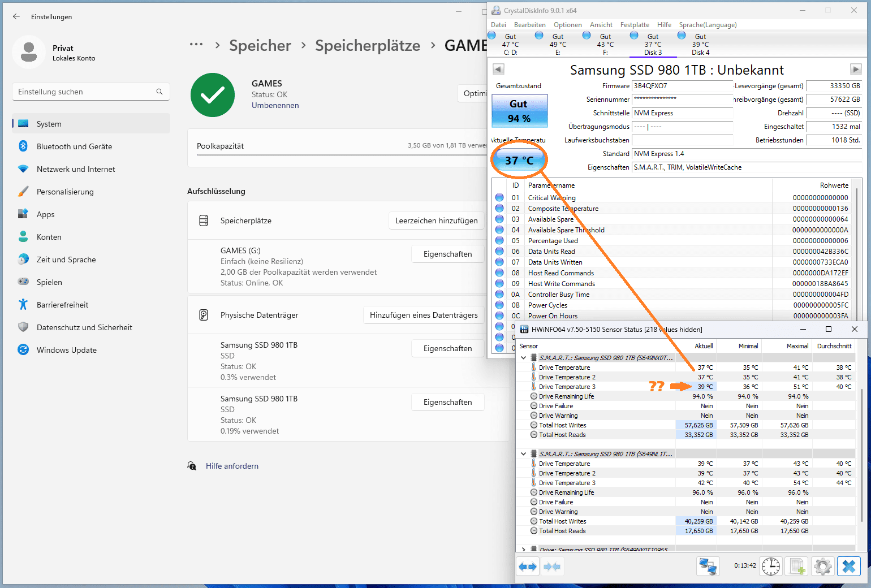Go back using the Einstellungen back arrow
The height and width of the screenshot is (588, 871).
click(x=16, y=16)
